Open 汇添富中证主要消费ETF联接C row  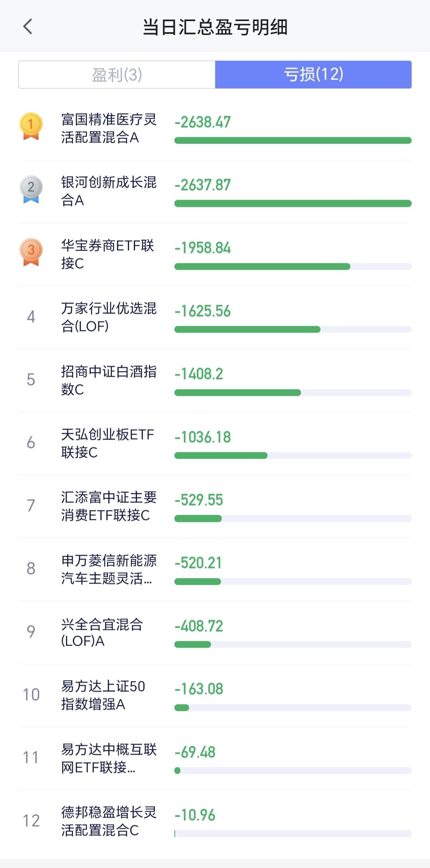tap(108, 506)
